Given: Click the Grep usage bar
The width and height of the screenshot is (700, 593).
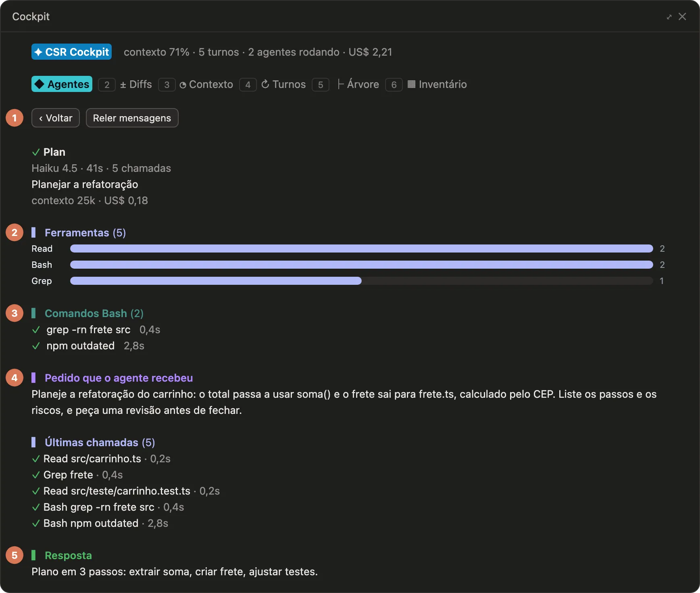Looking at the screenshot, I should pyautogui.click(x=362, y=281).
